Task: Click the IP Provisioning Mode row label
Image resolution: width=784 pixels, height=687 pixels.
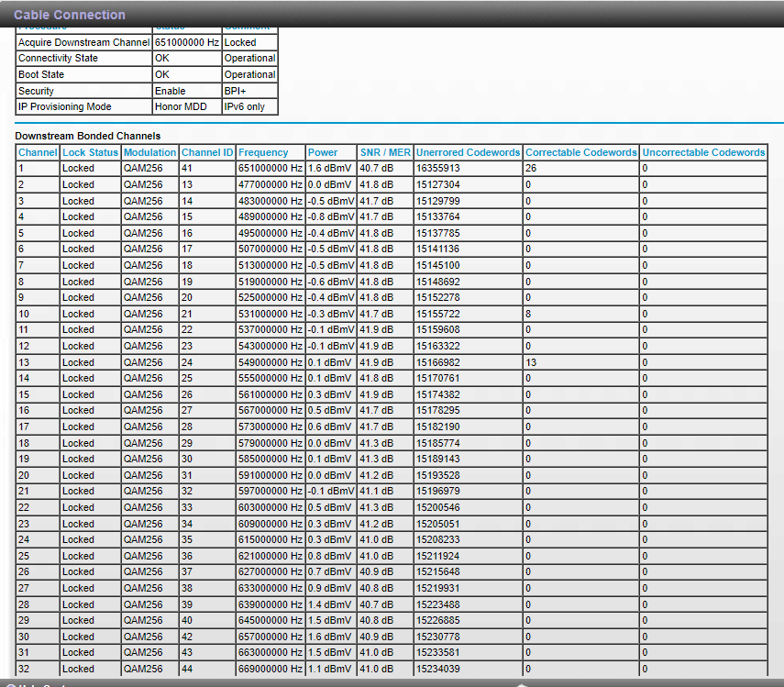Action: (x=64, y=107)
